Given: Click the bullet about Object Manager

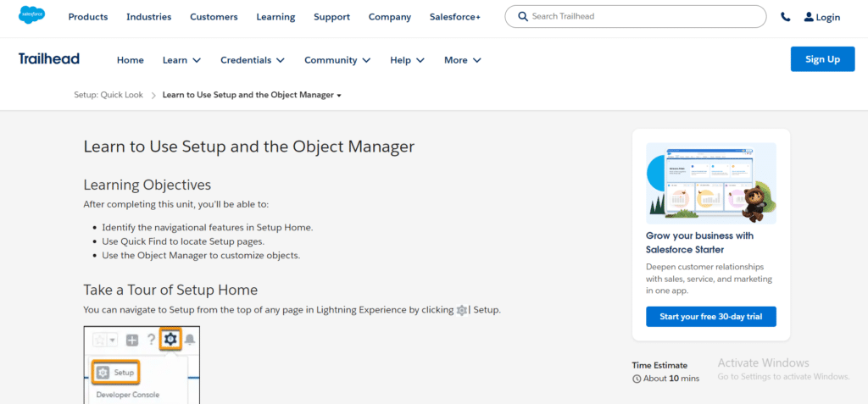Looking at the screenshot, I should (x=201, y=256).
